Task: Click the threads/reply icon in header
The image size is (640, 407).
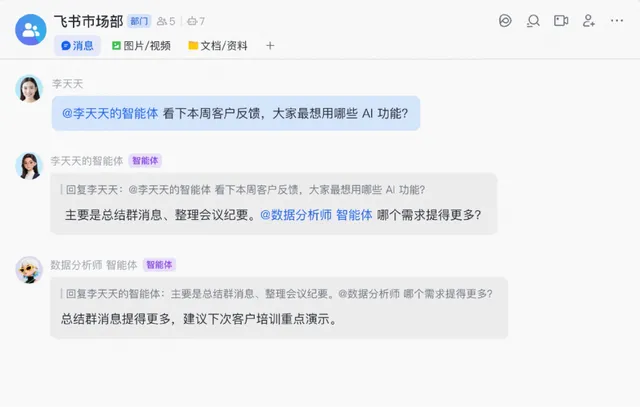Action: 505,21
